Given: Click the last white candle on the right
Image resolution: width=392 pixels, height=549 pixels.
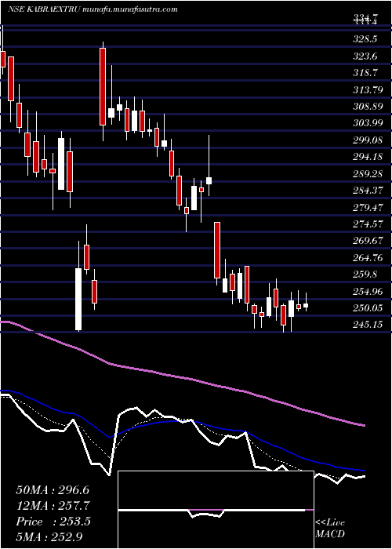Looking at the screenshot, I should tap(306, 305).
